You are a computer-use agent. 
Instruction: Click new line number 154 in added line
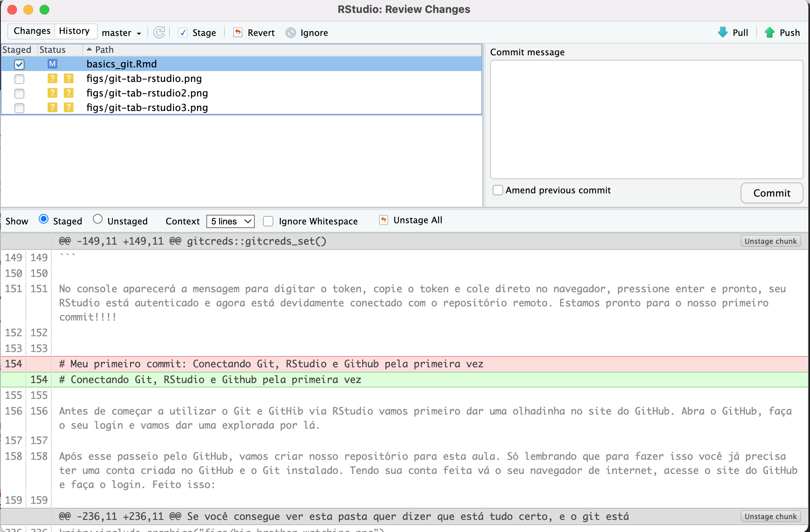(x=39, y=379)
